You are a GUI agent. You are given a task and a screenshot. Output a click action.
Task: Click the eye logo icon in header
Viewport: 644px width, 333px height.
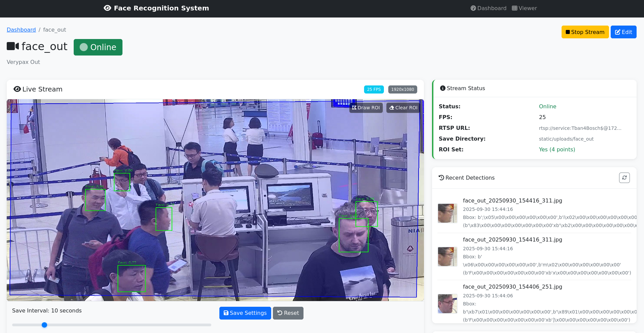[x=107, y=8]
